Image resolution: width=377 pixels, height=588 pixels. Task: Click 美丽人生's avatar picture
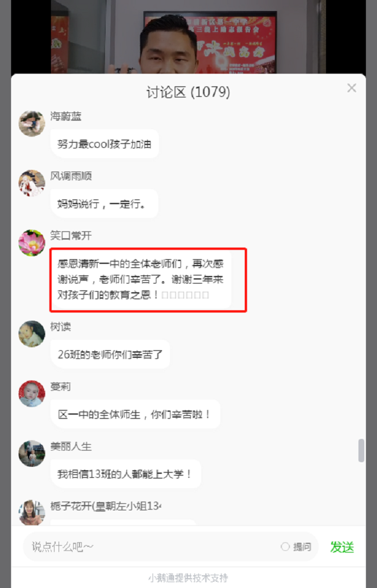(x=32, y=453)
